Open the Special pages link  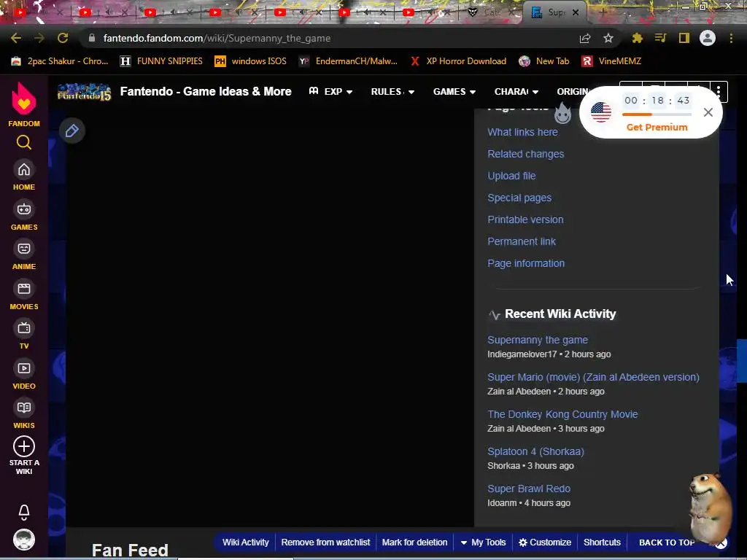tap(519, 198)
